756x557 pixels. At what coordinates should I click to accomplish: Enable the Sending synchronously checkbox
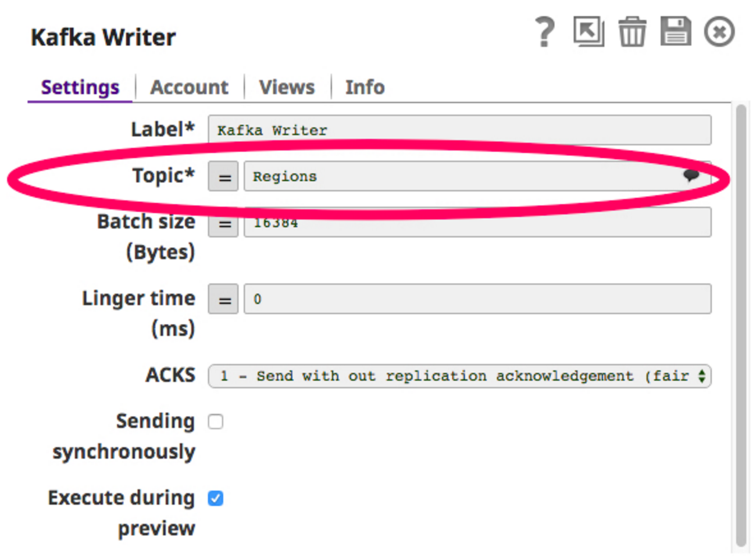(x=216, y=421)
